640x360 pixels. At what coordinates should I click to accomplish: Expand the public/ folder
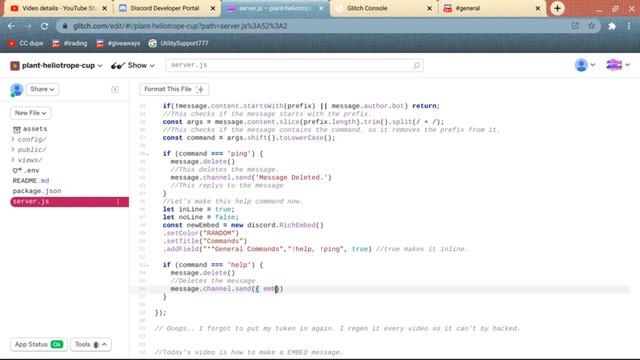coord(29,150)
